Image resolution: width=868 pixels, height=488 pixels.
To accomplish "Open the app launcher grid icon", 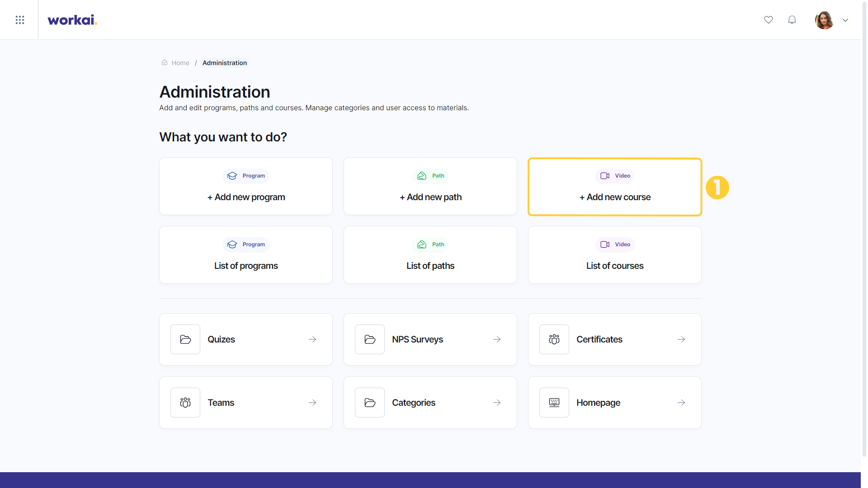I will 19,20.
